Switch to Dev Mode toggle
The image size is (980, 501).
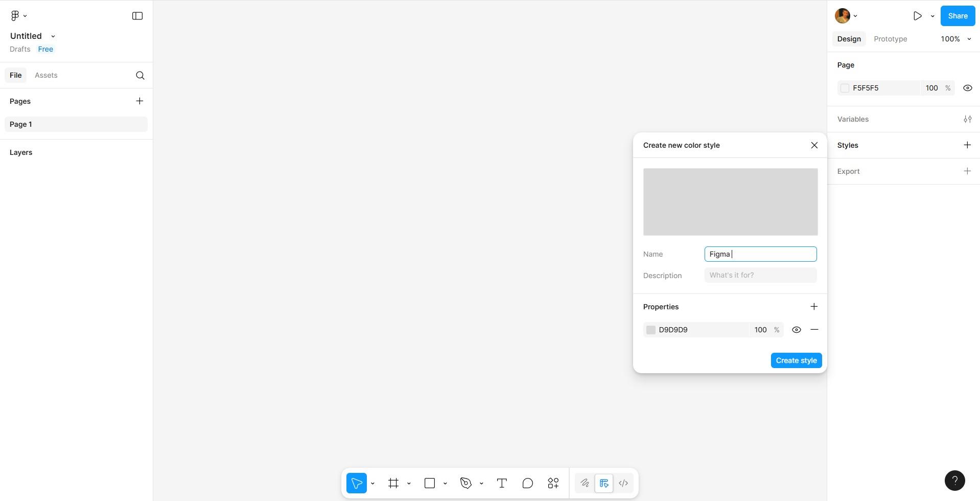[x=623, y=483]
